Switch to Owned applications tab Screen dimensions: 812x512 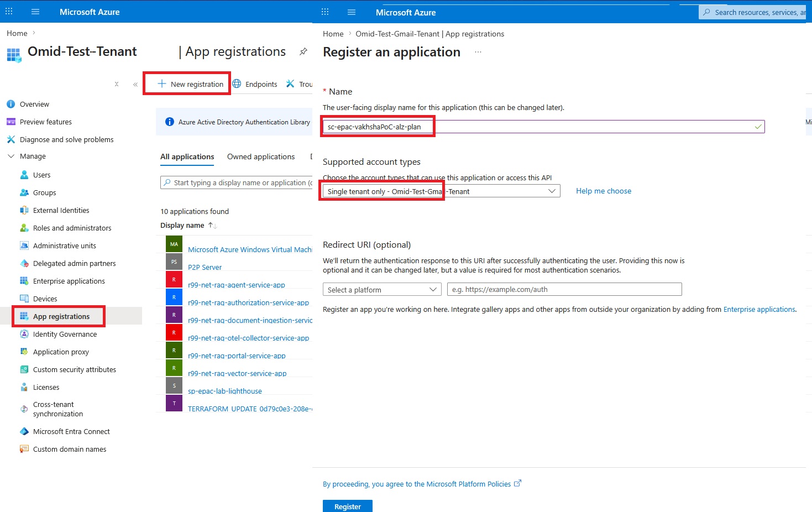[260, 156]
